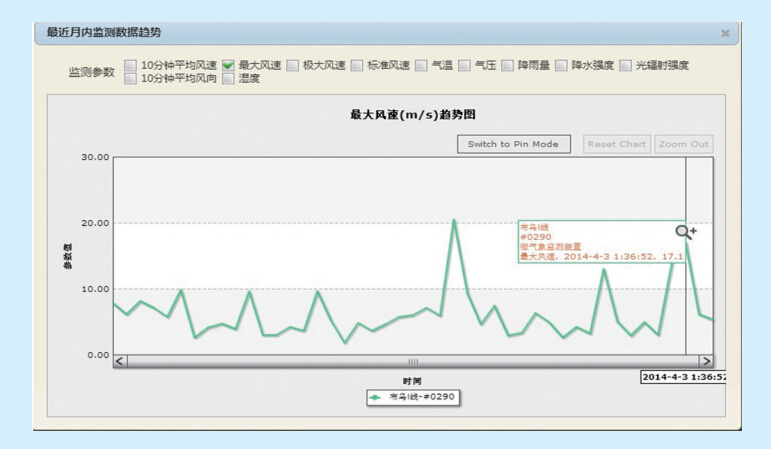Viewport: 771px width, 449px height.
Task: Click the right arrow on chart scrollbar
Action: (x=706, y=361)
